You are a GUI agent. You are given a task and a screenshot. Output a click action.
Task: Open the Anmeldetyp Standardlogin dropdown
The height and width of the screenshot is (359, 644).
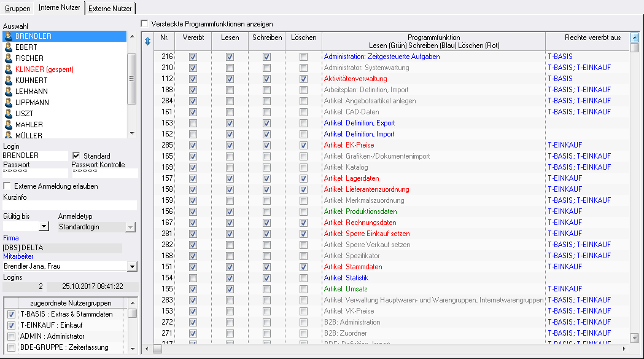130,227
